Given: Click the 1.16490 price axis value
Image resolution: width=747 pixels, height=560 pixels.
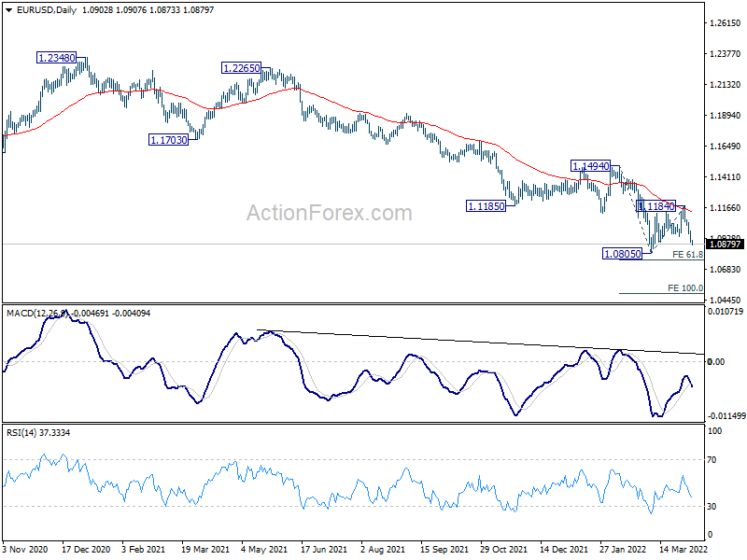Looking at the screenshot, I should pos(726,147).
